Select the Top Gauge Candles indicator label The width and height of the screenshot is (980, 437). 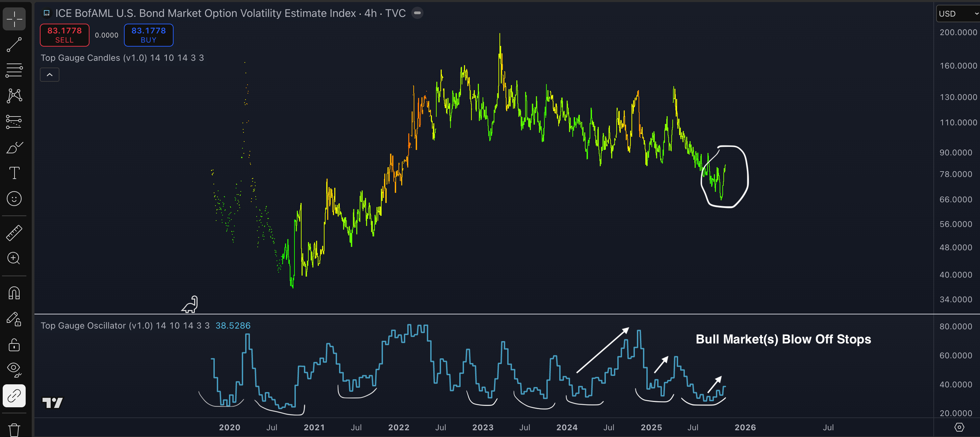pos(123,58)
